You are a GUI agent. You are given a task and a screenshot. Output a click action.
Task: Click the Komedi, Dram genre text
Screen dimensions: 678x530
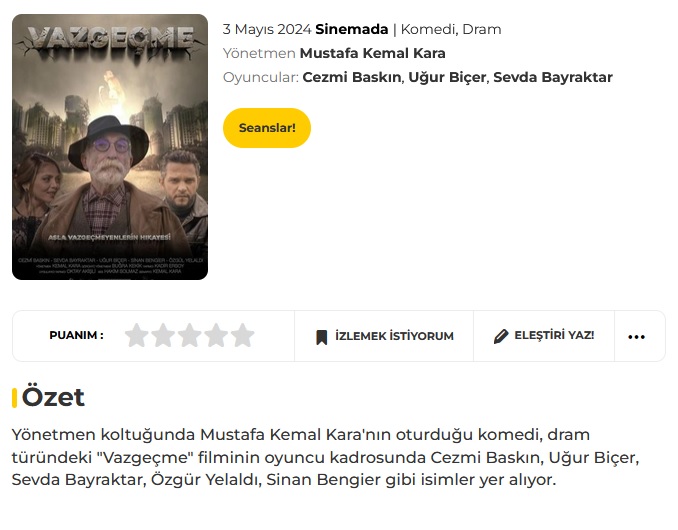click(451, 29)
